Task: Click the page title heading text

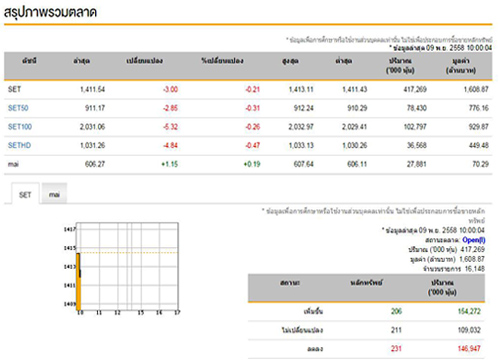Action: pyautogui.click(x=50, y=12)
